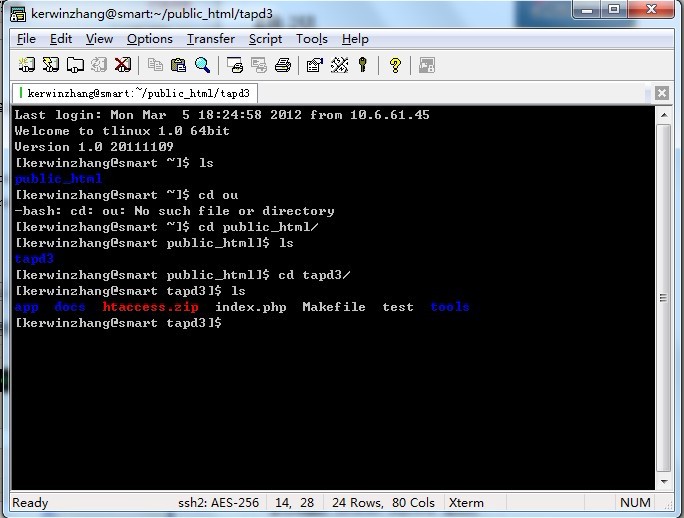Click the Disconnect red X icon
684x518 pixels.
tap(123, 65)
